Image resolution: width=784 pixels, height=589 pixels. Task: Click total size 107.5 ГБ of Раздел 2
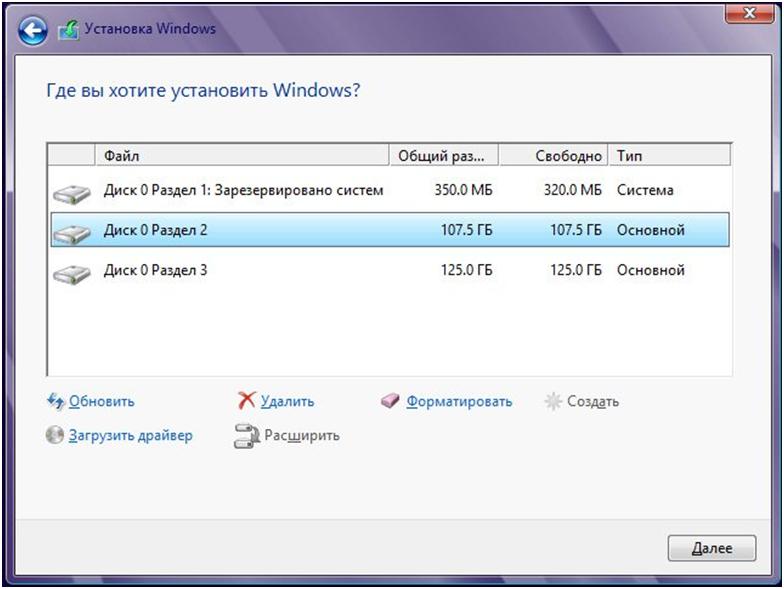click(x=466, y=230)
